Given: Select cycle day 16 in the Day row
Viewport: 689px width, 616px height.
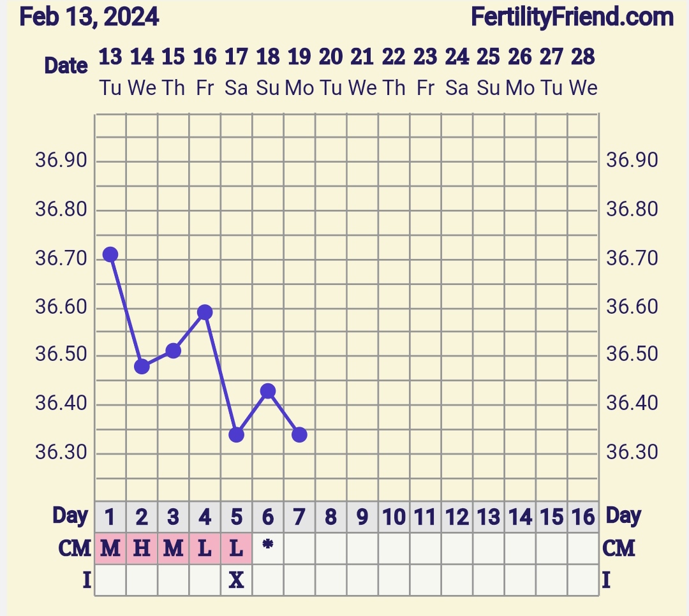Looking at the screenshot, I should [x=583, y=517].
